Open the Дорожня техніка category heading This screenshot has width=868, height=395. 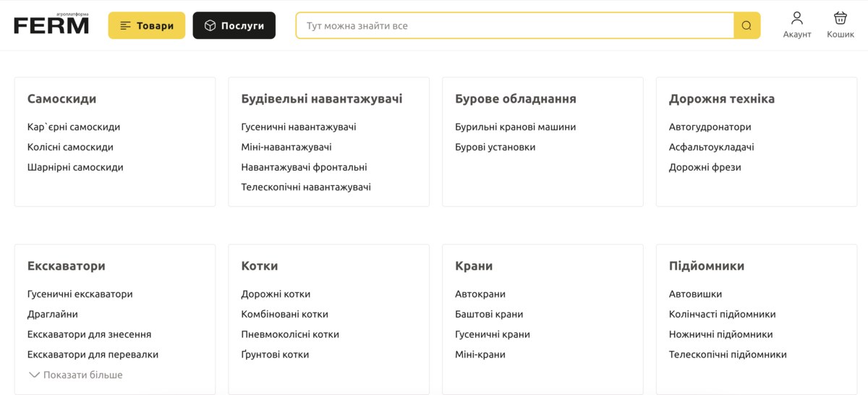(x=722, y=99)
